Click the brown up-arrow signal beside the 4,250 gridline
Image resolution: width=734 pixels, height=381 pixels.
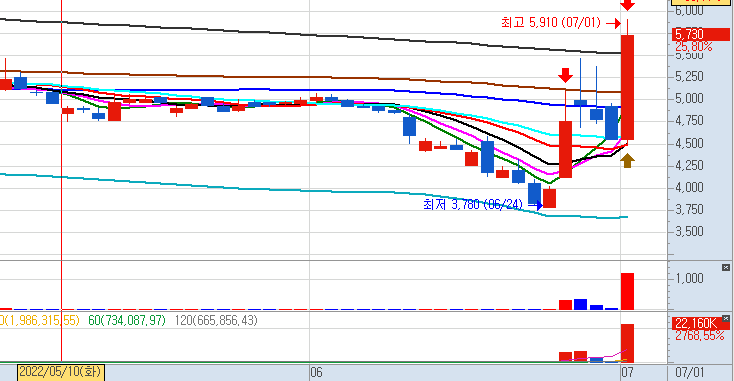pyautogui.click(x=627, y=161)
